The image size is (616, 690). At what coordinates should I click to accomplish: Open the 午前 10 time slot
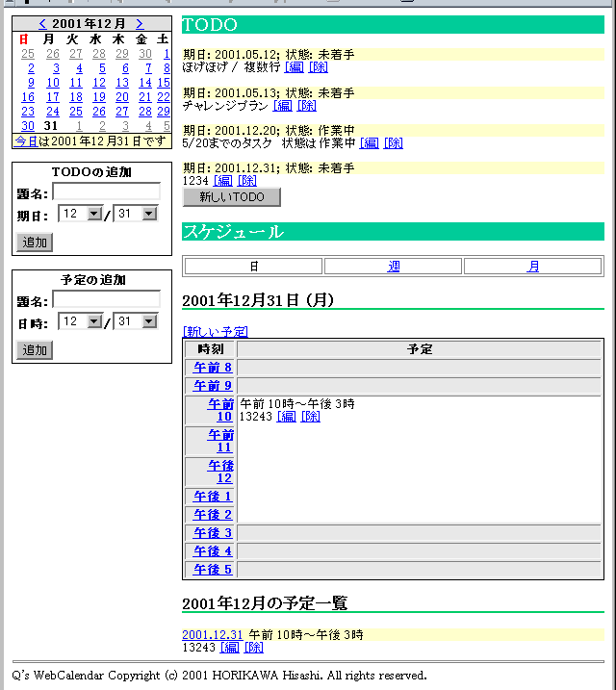click(220, 410)
